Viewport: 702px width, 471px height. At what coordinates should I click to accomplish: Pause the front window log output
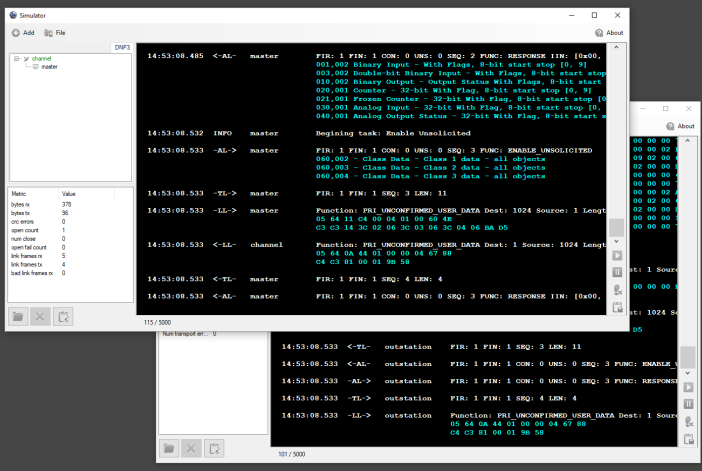point(617,272)
